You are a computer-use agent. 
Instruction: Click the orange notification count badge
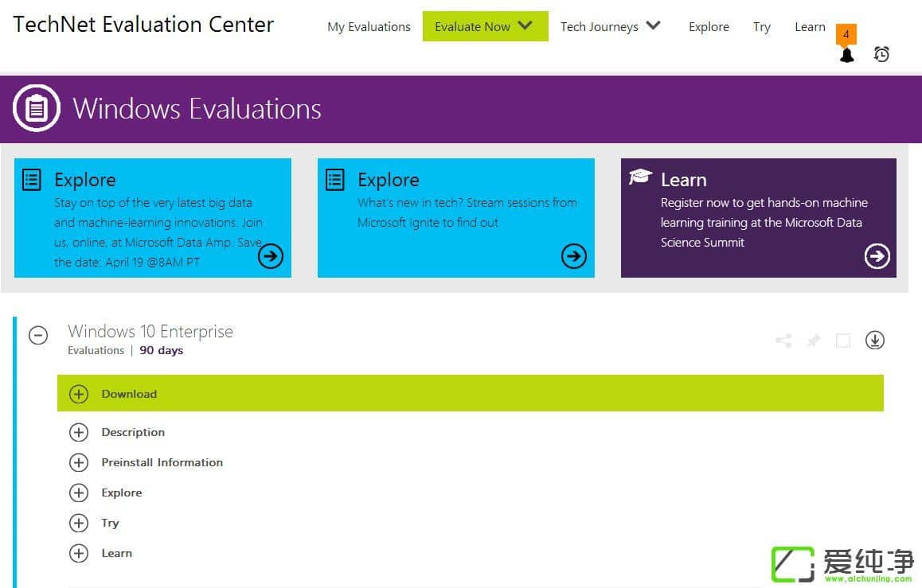tap(846, 34)
